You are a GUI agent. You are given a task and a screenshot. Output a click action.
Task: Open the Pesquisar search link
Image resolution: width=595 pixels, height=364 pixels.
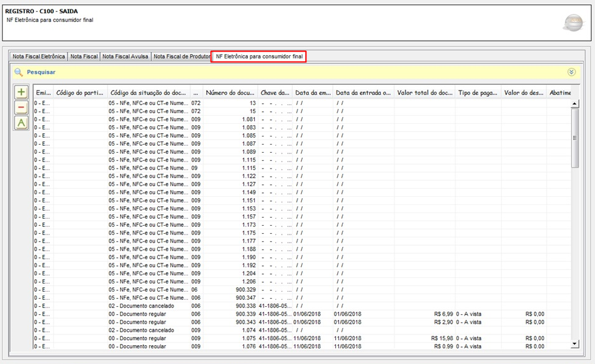tap(41, 72)
